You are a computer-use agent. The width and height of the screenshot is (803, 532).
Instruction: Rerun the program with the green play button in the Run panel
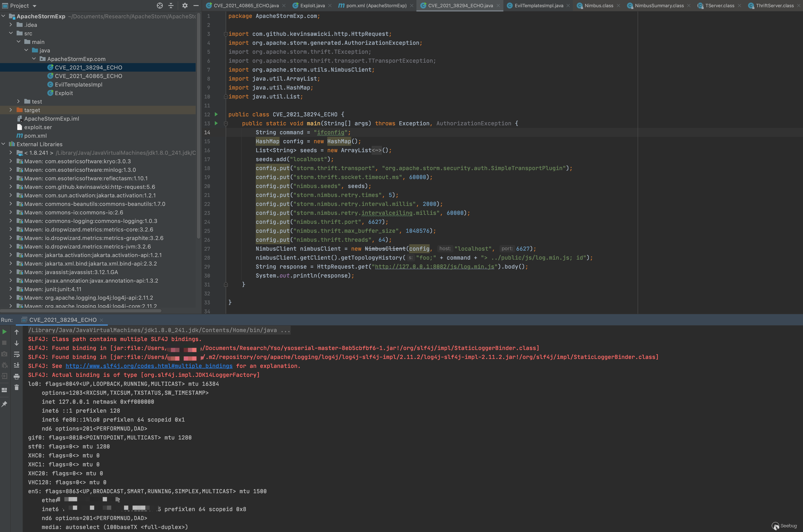click(4, 332)
